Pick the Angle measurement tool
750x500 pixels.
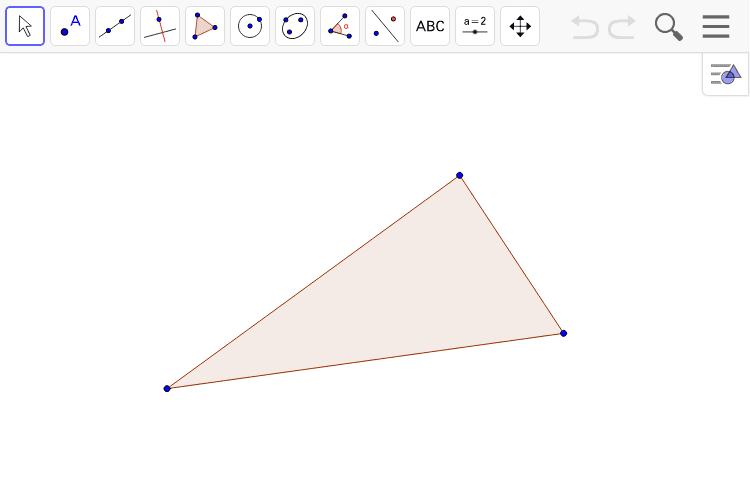click(x=340, y=26)
